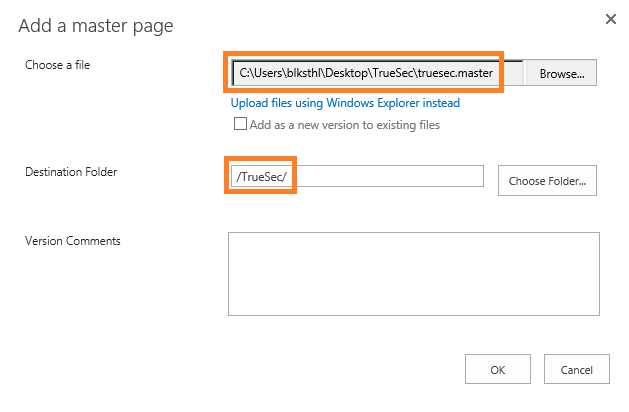
Task: Click the Browse... button
Action: (x=561, y=73)
